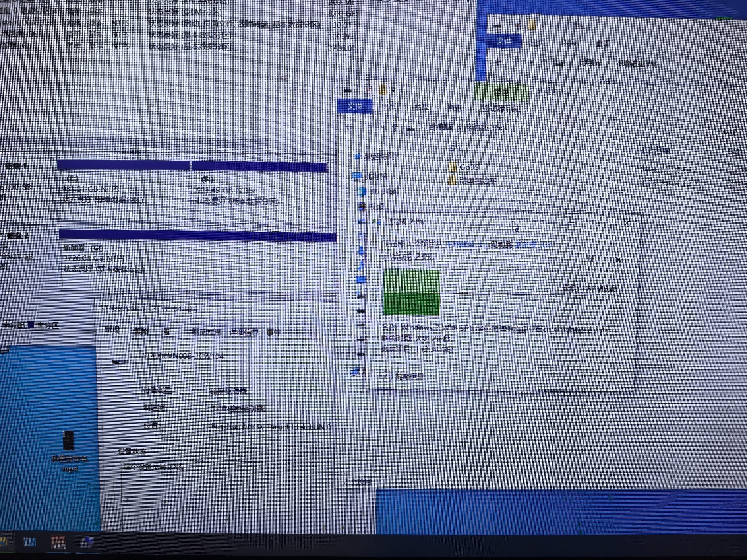The image size is (747, 560).
Task: Select 快速访问 in navigation pane
Action: (x=374, y=156)
